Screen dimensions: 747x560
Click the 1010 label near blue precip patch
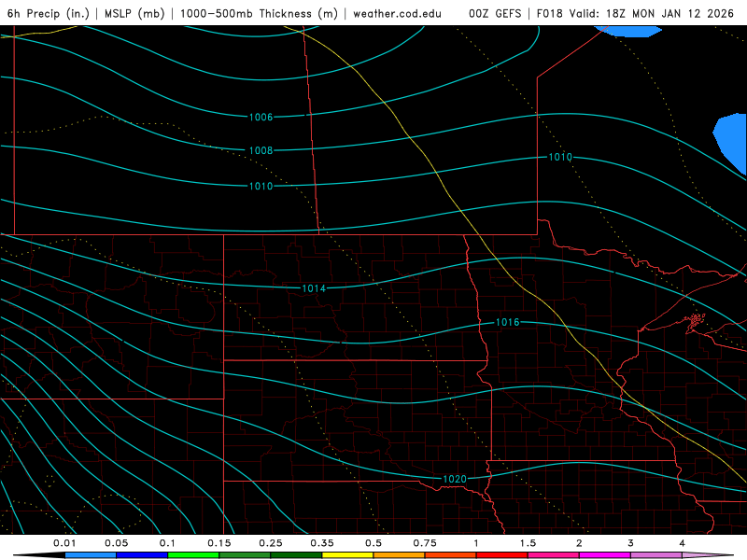[560, 157]
